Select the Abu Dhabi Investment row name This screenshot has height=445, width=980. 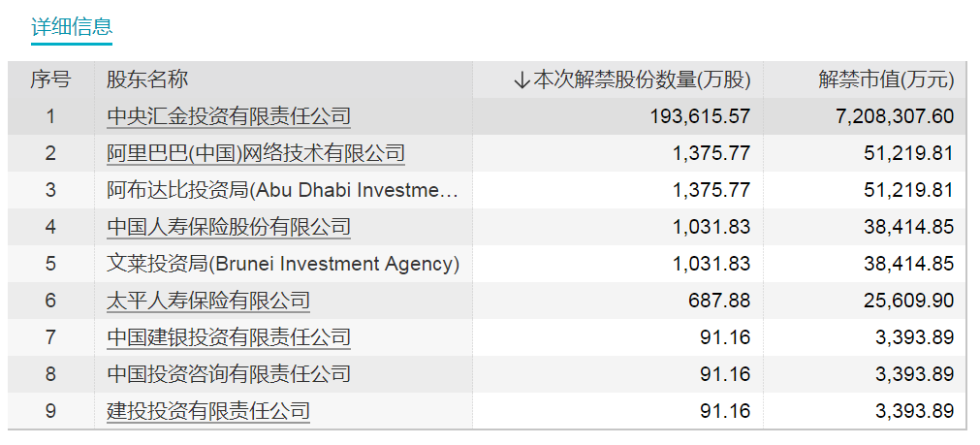tap(282, 190)
